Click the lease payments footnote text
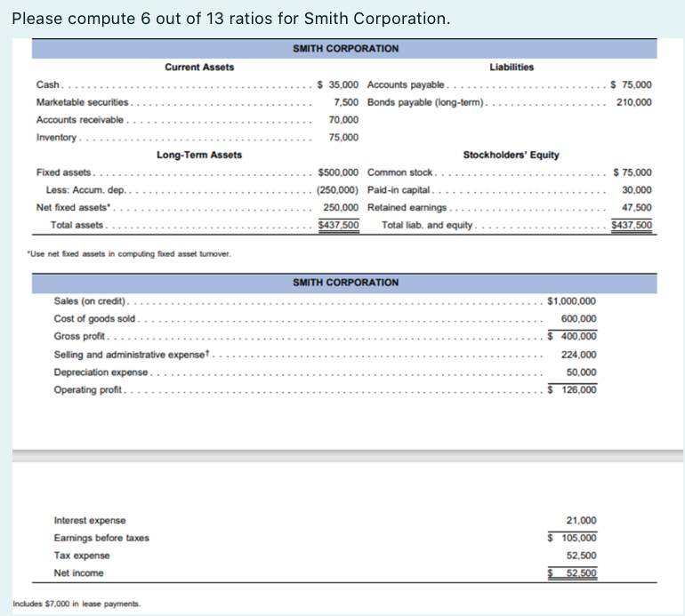Image resolution: width=685 pixels, height=616 pixels. point(77,604)
